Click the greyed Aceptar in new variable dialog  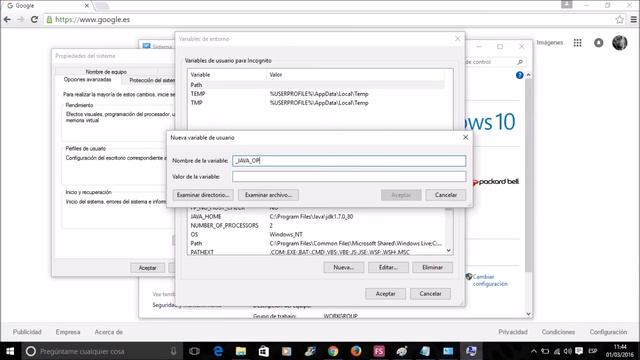401,195
